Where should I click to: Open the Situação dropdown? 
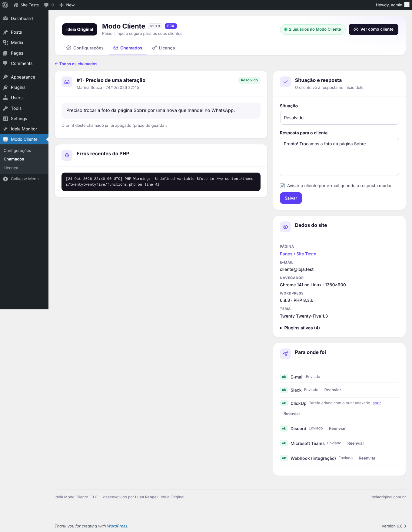pyautogui.click(x=339, y=118)
